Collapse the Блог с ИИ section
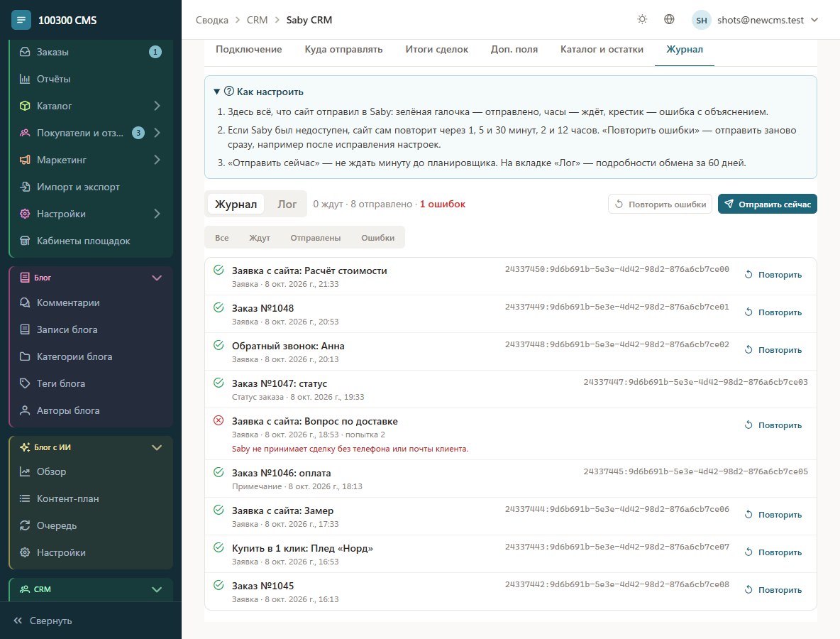The image size is (840, 639). coord(157,447)
